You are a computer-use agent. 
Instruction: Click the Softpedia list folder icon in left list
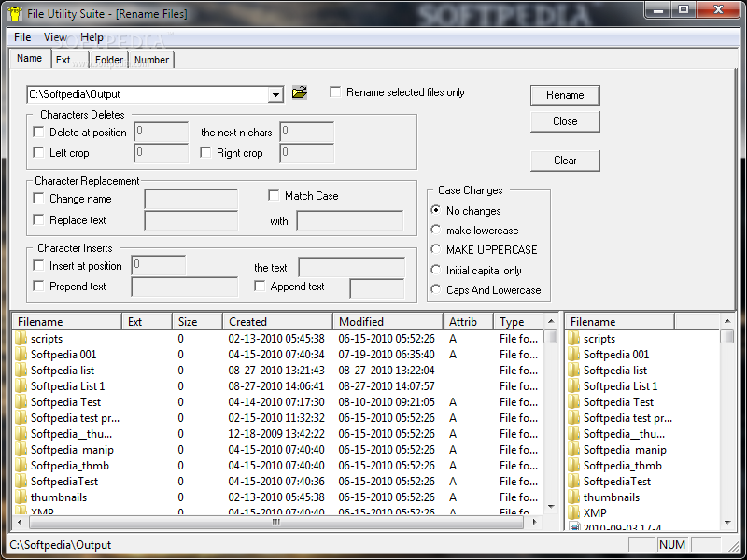click(x=21, y=370)
